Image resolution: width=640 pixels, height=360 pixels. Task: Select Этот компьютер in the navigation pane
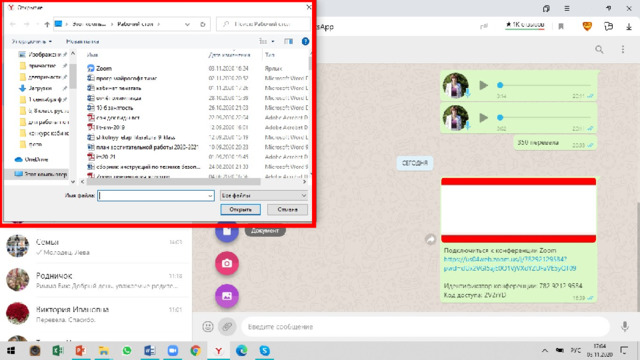41,174
